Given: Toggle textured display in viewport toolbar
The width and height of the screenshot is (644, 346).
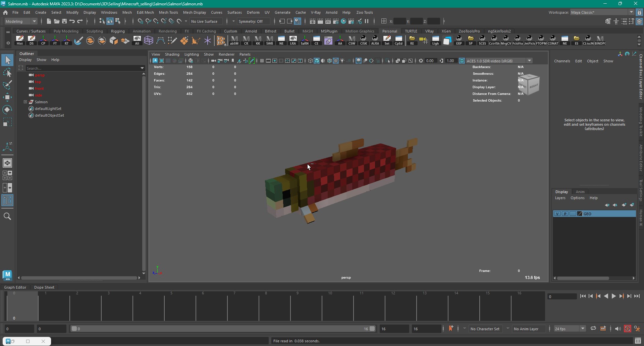Looking at the screenshot, I should (336, 61).
